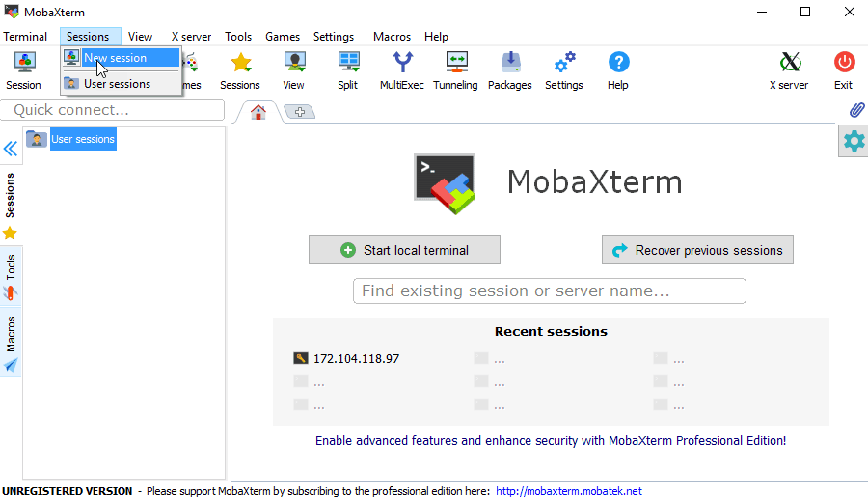
Task: Select the Split terminal toolbar icon
Action: click(x=348, y=70)
